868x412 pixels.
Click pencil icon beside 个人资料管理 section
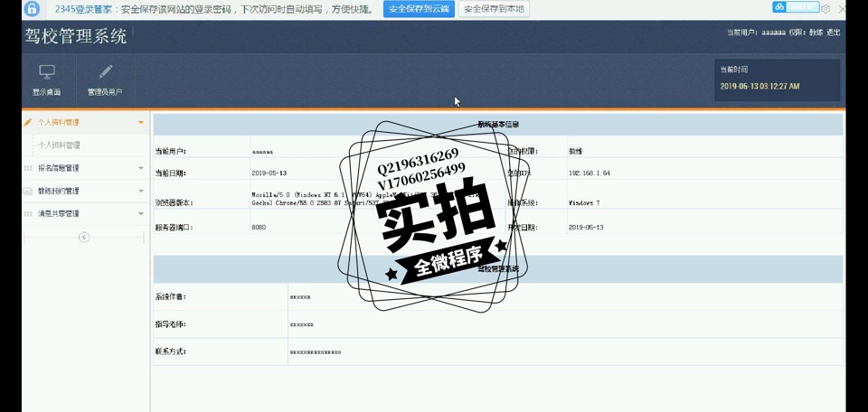coord(28,122)
